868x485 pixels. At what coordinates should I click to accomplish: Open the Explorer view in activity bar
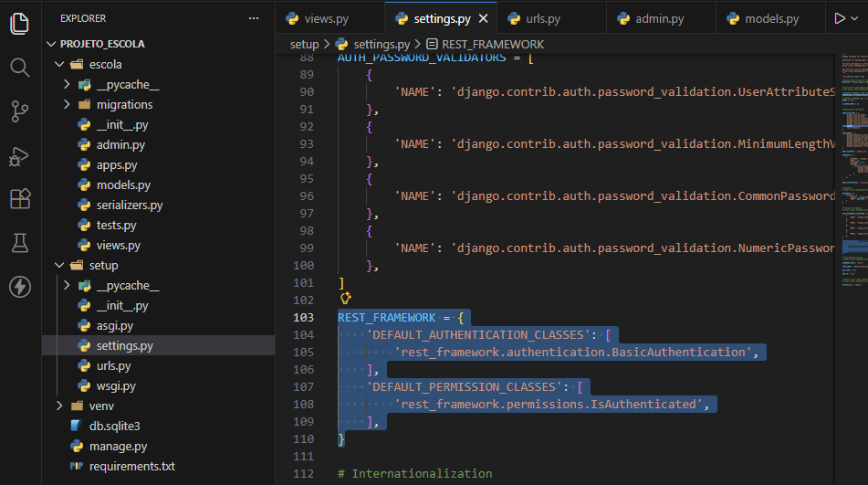click(20, 23)
